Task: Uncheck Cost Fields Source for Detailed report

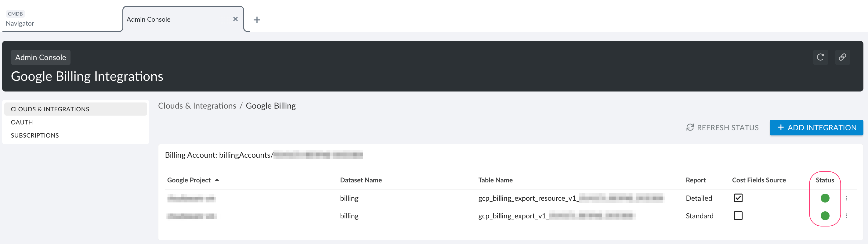Action: point(738,198)
